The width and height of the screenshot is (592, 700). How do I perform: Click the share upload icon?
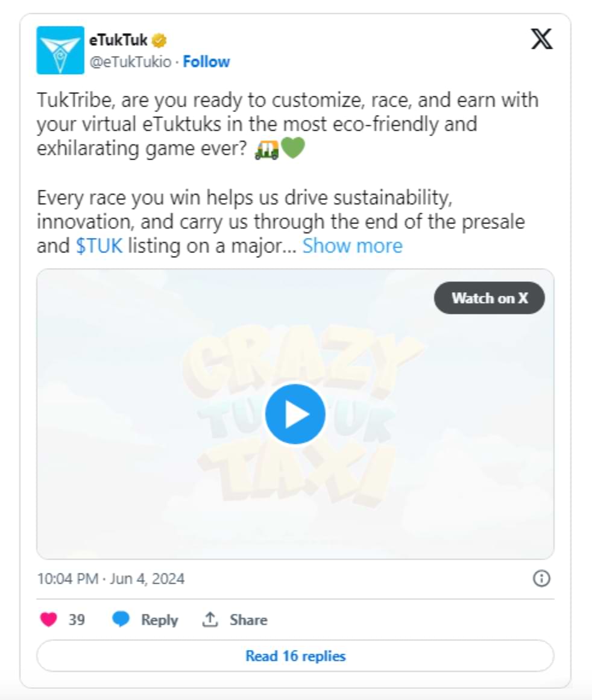[210, 619]
